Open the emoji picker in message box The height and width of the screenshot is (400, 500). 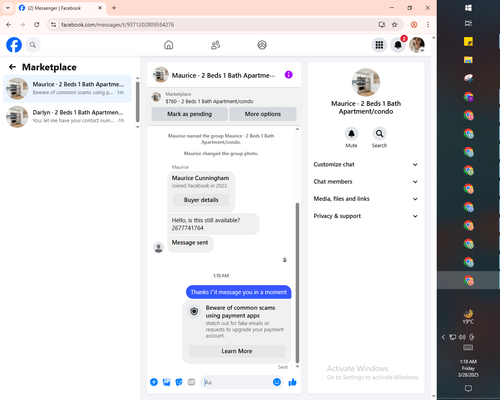277,382
